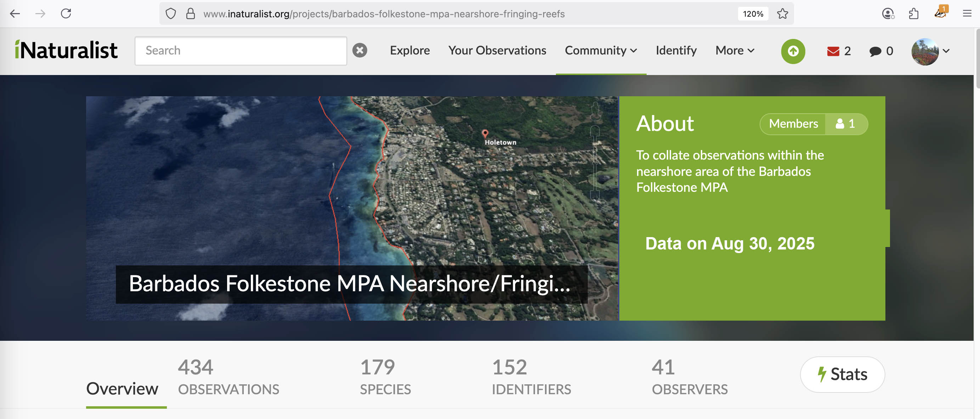Select the Overview tab

(122, 389)
